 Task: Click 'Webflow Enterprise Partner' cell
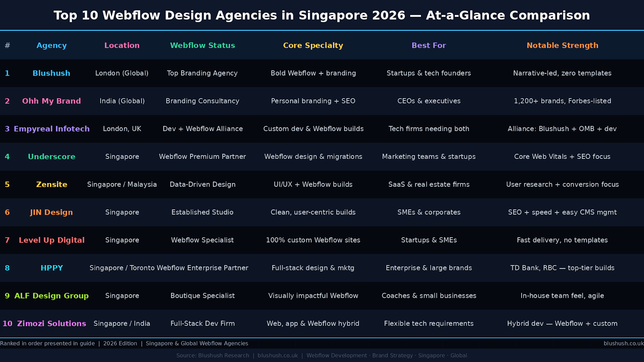[x=202, y=268]
